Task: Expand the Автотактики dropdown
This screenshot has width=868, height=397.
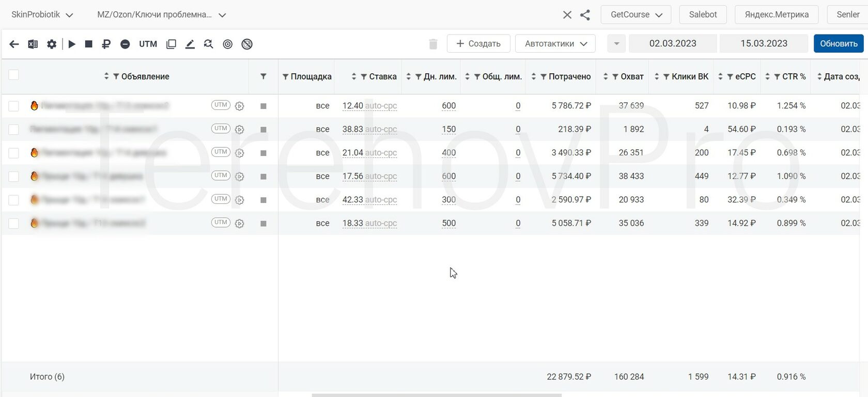Action: [x=555, y=44]
